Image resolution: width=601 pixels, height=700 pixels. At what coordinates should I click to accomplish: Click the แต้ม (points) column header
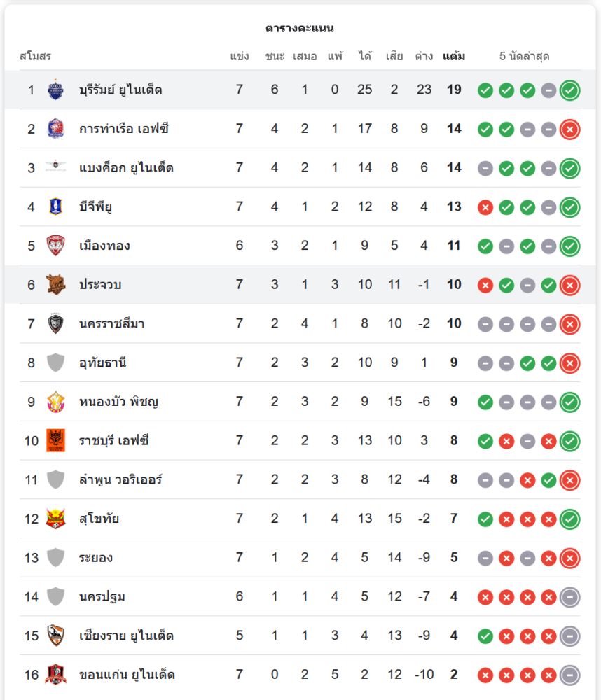tap(454, 56)
